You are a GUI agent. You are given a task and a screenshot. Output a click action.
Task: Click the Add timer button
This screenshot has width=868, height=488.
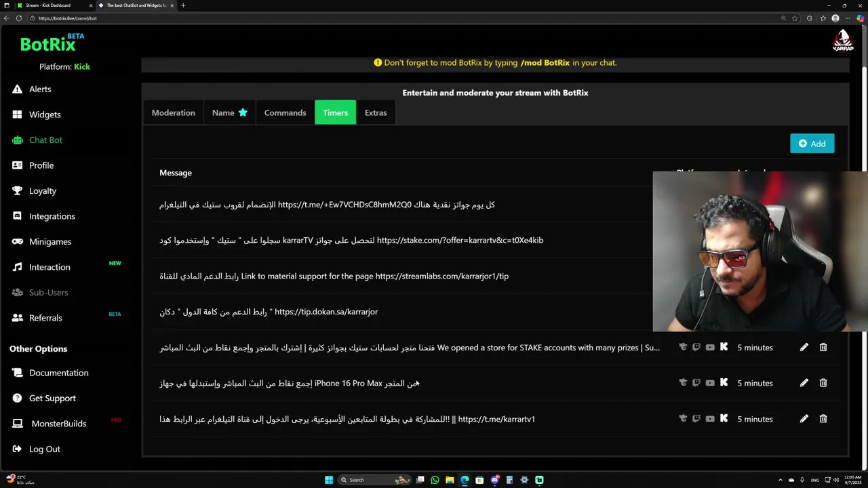click(812, 144)
